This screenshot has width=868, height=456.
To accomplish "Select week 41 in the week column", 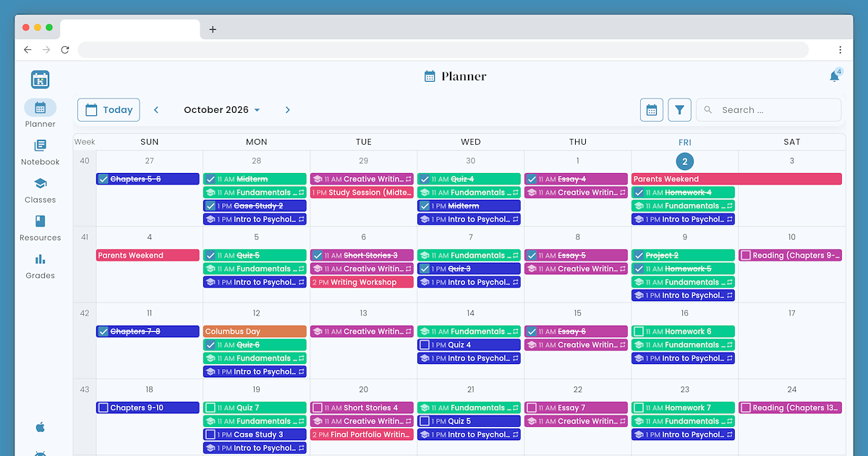I will (x=85, y=237).
